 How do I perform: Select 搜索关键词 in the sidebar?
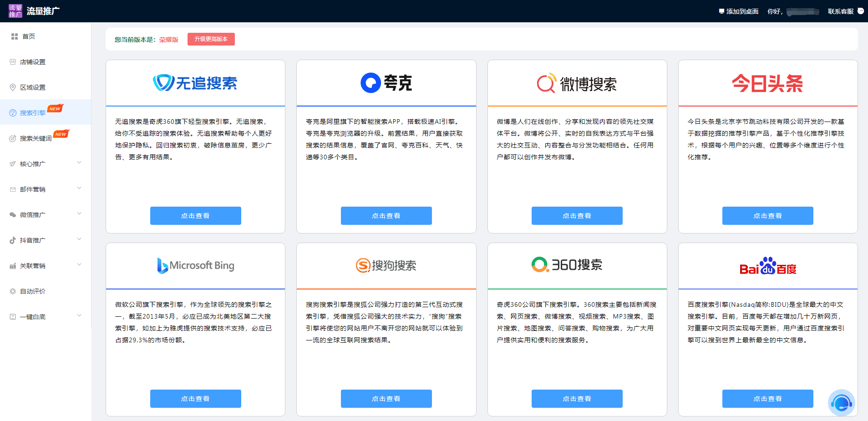click(x=46, y=138)
